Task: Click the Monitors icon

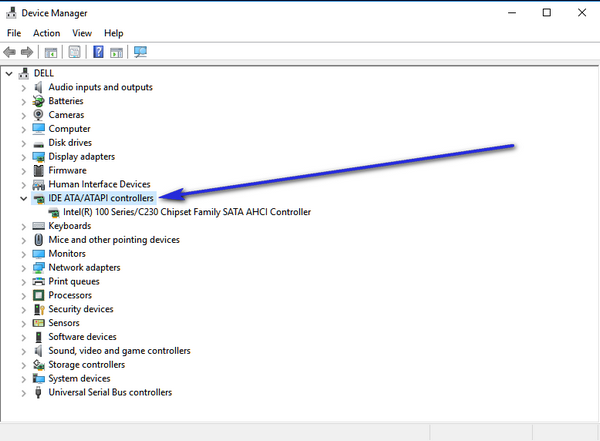Action: (38, 254)
